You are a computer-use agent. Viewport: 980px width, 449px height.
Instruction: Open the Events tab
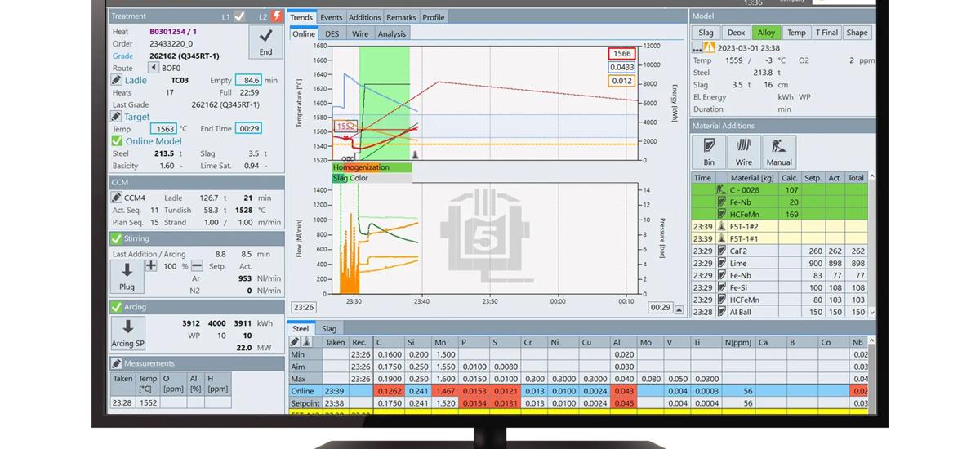[x=331, y=17]
